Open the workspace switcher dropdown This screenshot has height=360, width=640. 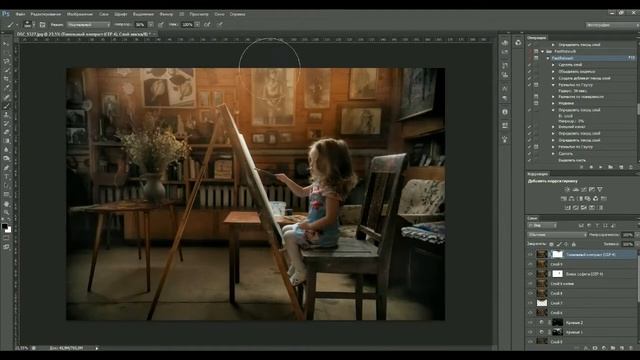coord(612,25)
